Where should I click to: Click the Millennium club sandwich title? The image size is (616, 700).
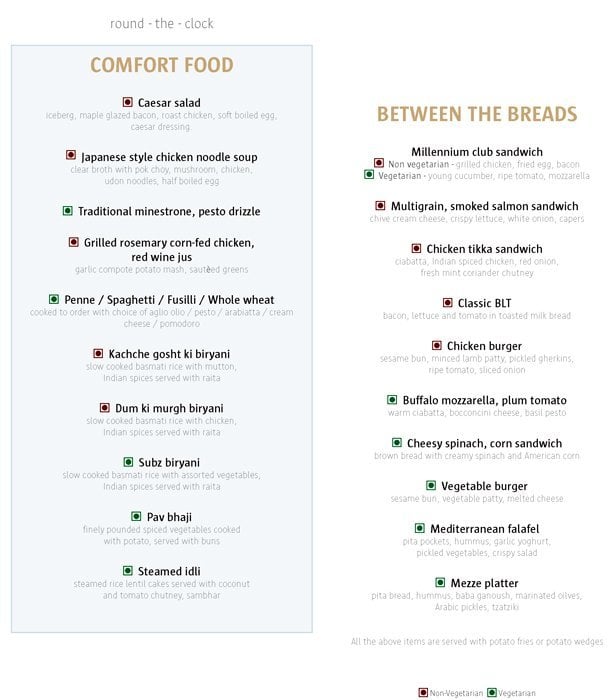tap(477, 152)
